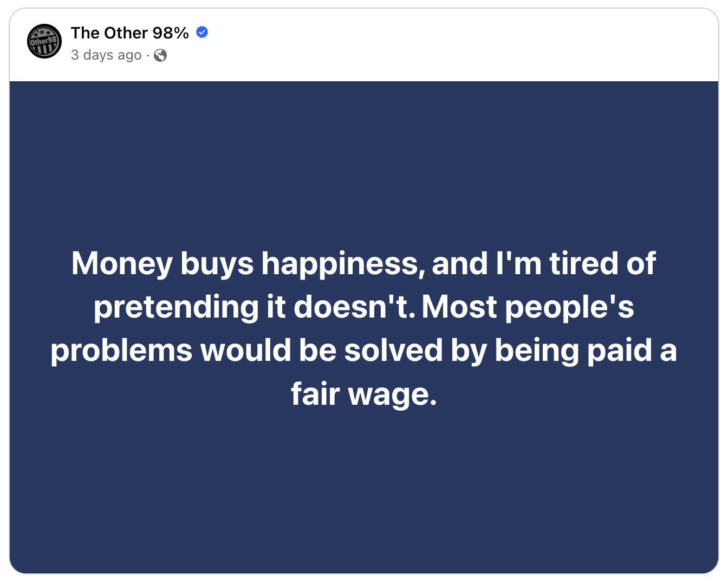Click the word "solved" in the post
This screenshot has height=582, width=728.
tap(394, 350)
